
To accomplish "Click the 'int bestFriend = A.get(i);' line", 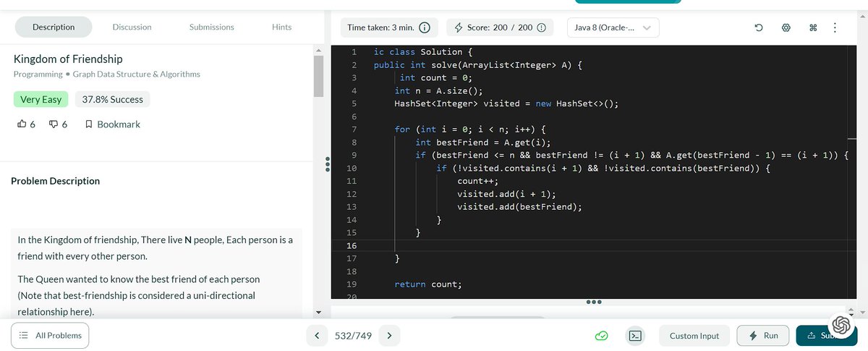I will click(483, 142).
